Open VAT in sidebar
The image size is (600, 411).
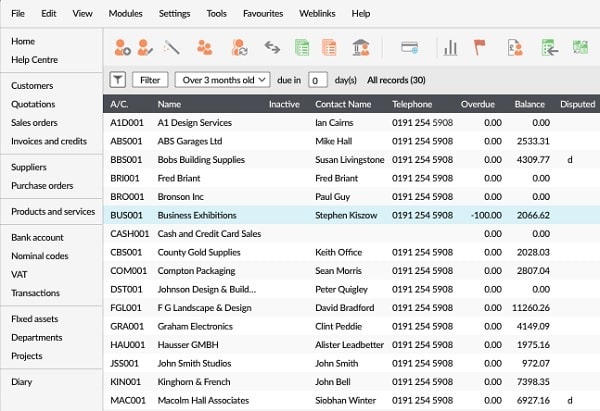pos(19,274)
